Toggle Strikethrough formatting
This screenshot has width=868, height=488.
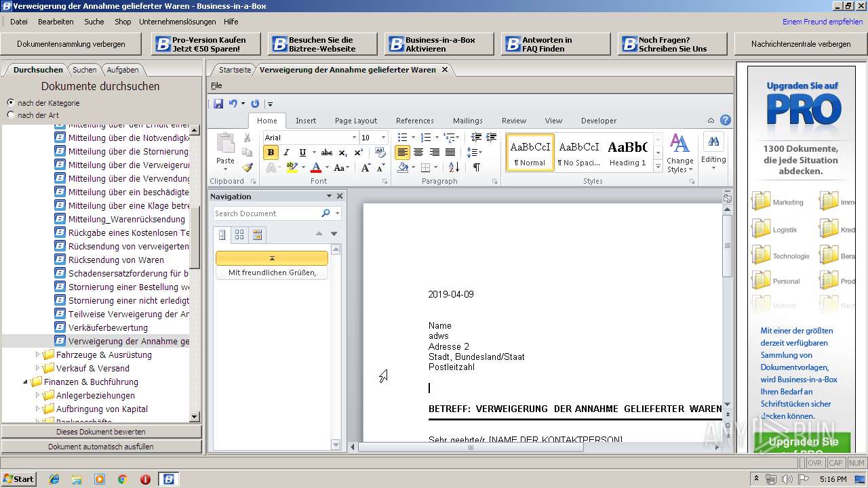327,152
